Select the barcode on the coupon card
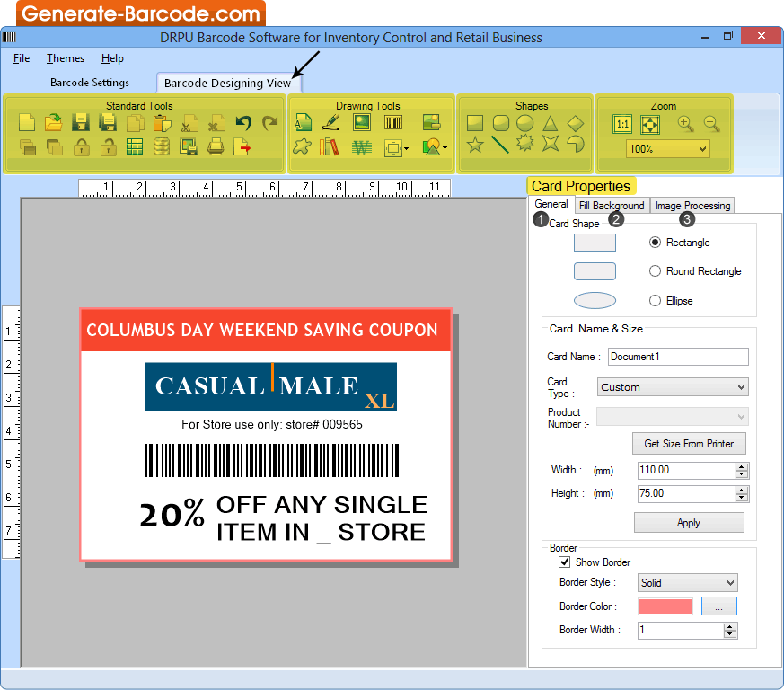This screenshot has height=690, width=784. (x=272, y=460)
